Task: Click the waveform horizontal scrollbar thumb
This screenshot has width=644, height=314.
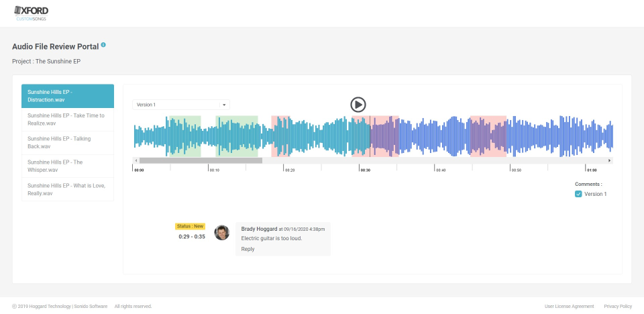Action: pyautogui.click(x=200, y=160)
